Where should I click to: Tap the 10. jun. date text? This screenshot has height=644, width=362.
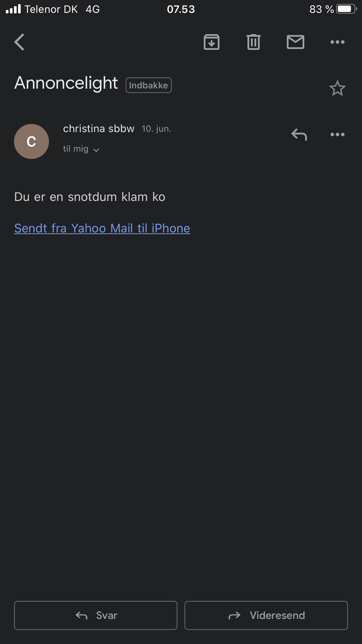point(157,129)
